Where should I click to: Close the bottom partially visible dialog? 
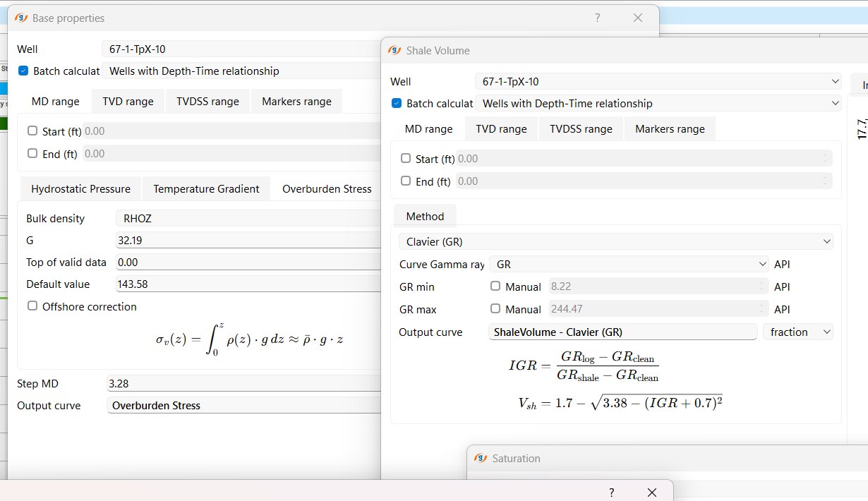[652, 493]
